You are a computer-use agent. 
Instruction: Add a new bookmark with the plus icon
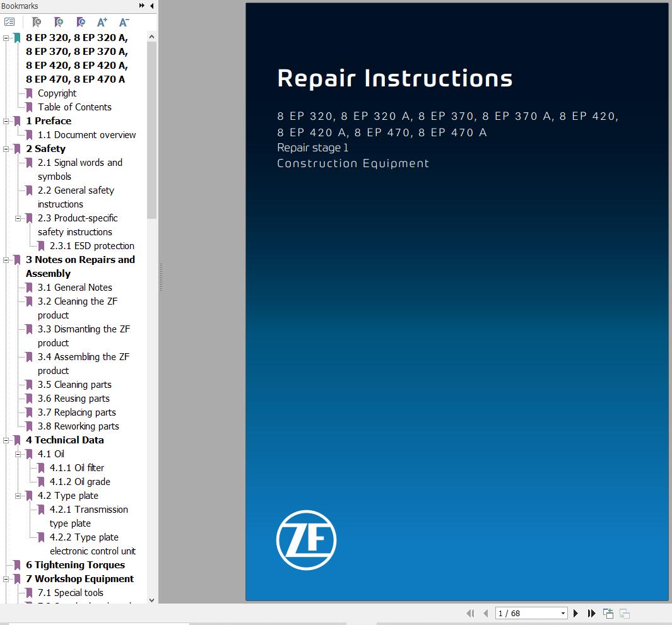click(58, 22)
